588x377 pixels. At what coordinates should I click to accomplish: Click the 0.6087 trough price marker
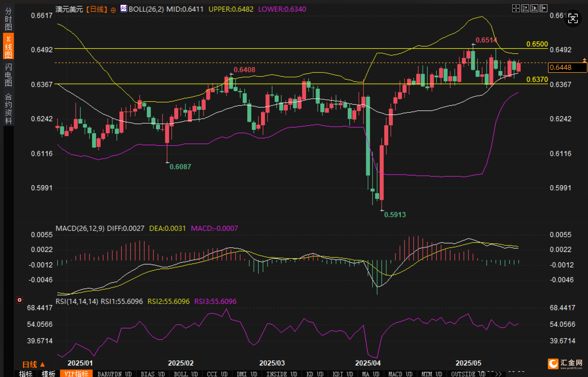click(180, 166)
